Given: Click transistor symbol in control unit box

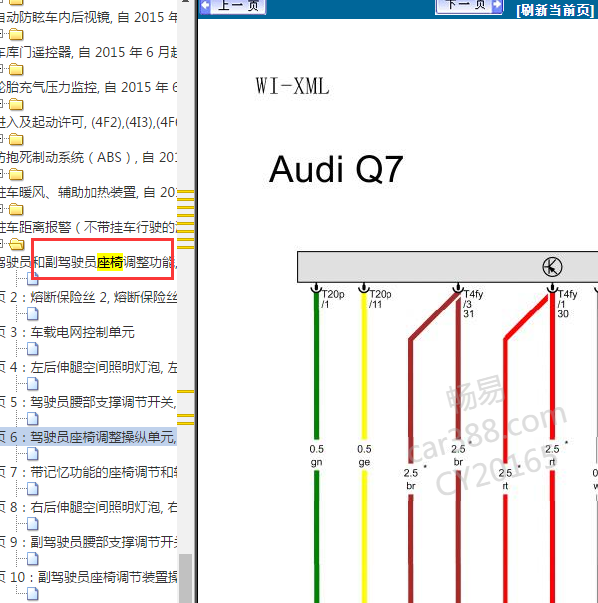Looking at the screenshot, I should pyautogui.click(x=552, y=267).
